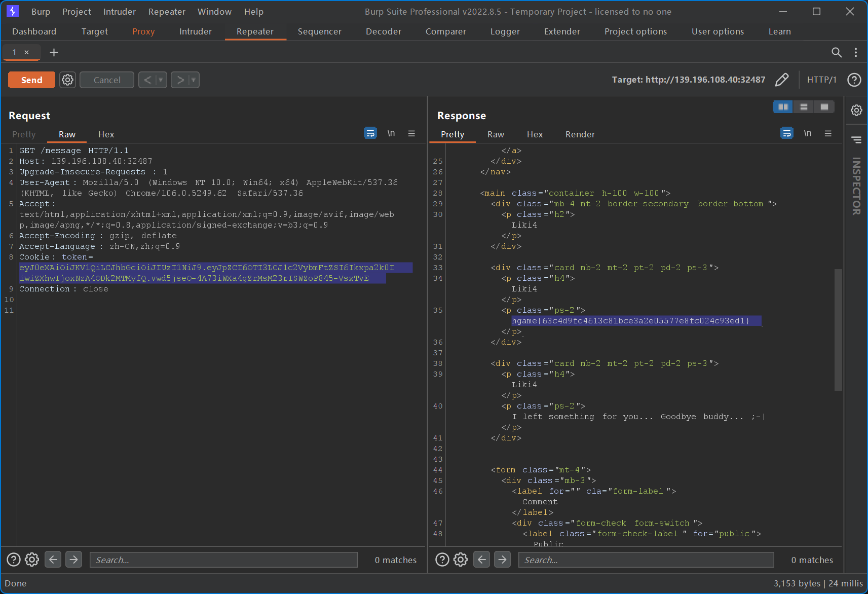Viewport: 868px width, 594px height.
Task: Click the Request panel search input field
Action: (x=223, y=560)
